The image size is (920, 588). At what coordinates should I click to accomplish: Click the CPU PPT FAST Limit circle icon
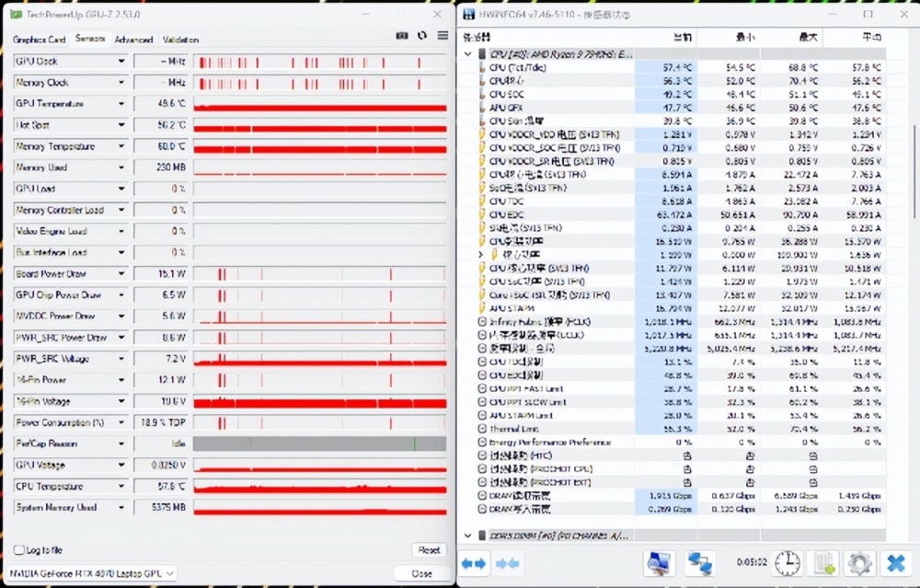point(482,388)
